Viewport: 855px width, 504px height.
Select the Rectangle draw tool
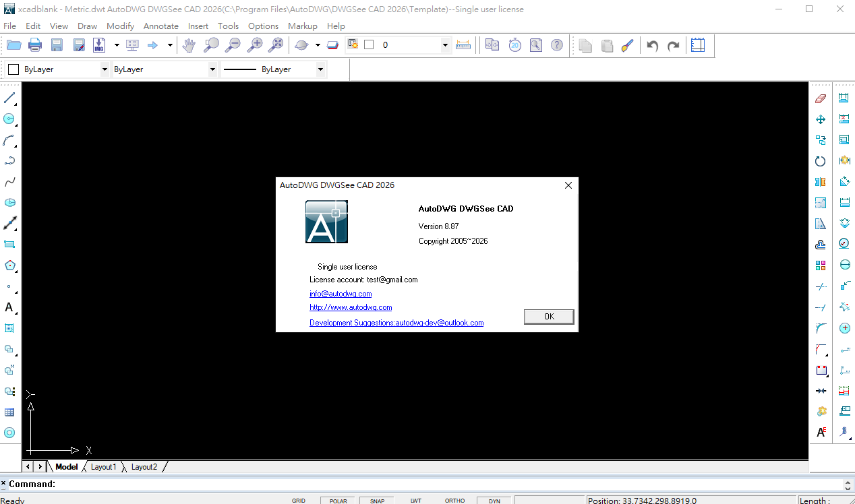tap(9, 245)
